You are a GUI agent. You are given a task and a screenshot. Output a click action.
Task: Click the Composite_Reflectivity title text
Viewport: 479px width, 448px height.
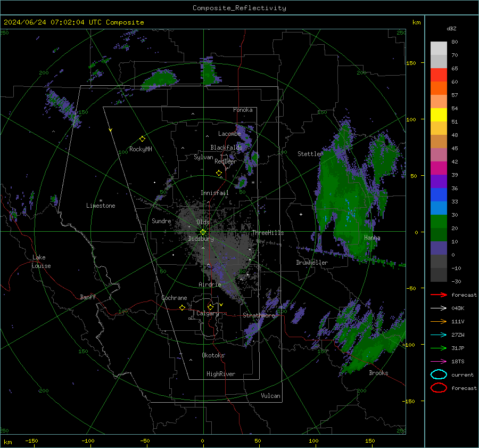click(239, 8)
